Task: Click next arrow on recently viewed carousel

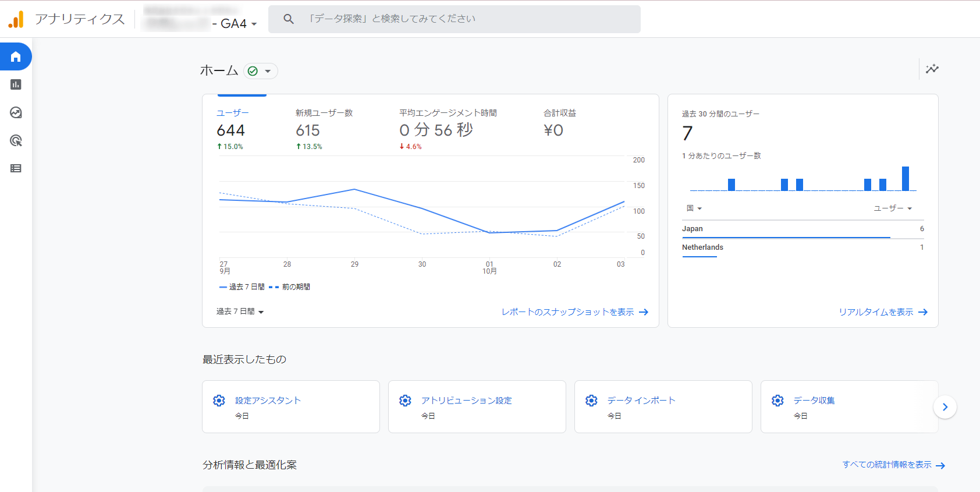Action: point(945,407)
